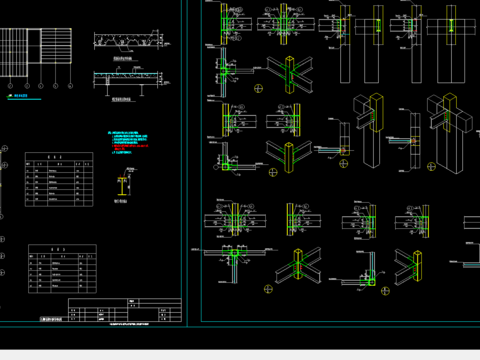The width and height of the screenshot is (480, 360).
Task: Click the cyan underlined title below the floor plan
Action: (23, 97)
